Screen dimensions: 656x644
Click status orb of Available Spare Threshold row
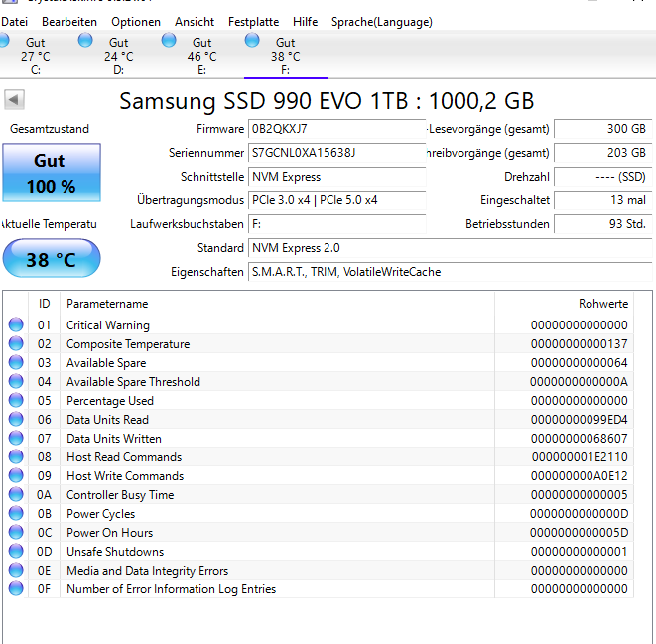[16, 381]
